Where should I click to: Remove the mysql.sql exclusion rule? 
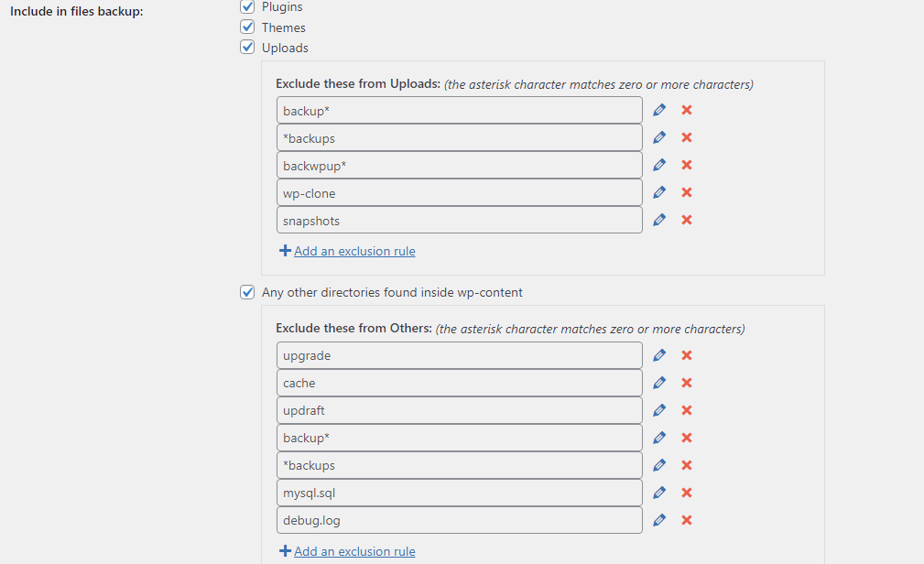click(687, 493)
